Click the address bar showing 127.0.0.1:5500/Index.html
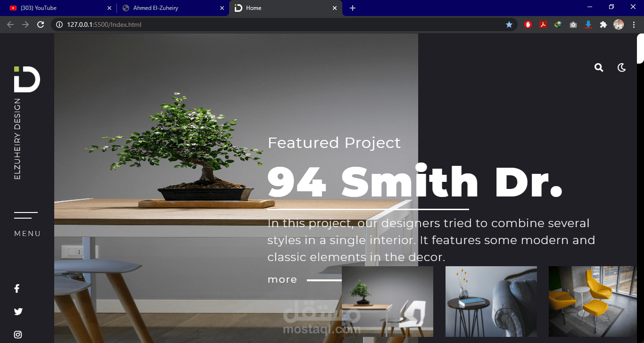Screen dimensions: 644x343 (284, 24)
